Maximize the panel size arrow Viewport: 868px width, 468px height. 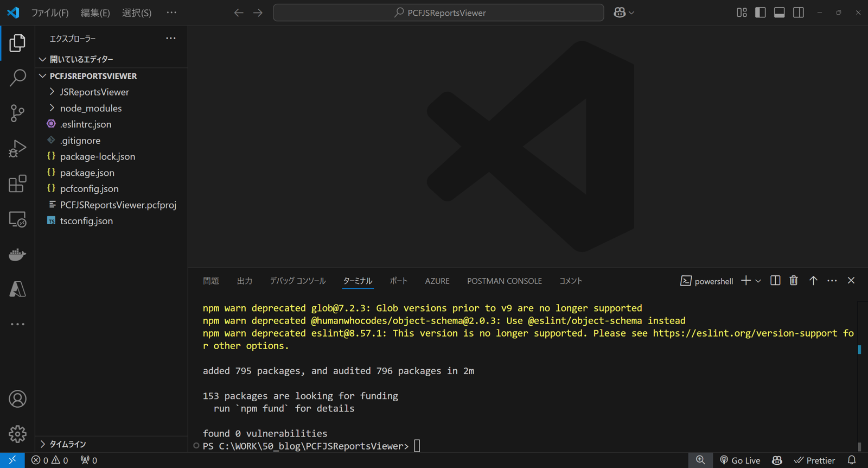pos(813,281)
